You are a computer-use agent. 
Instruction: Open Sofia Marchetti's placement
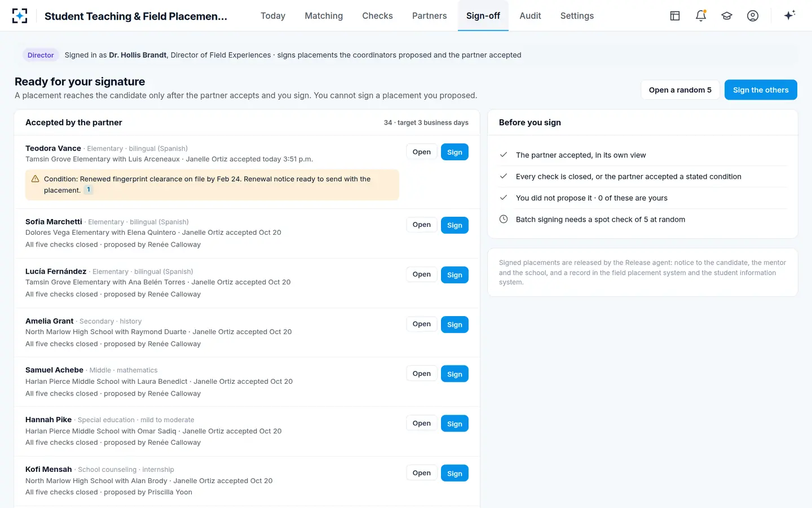[x=421, y=225]
